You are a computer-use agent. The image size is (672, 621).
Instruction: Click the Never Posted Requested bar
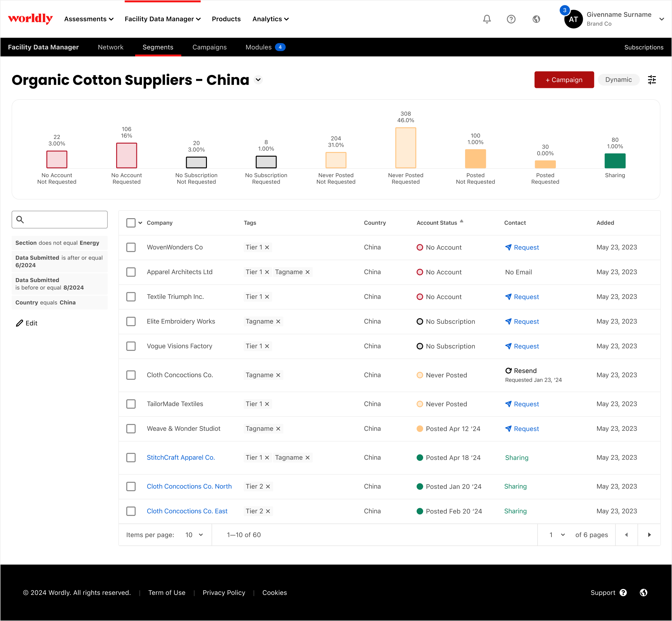pyautogui.click(x=405, y=148)
